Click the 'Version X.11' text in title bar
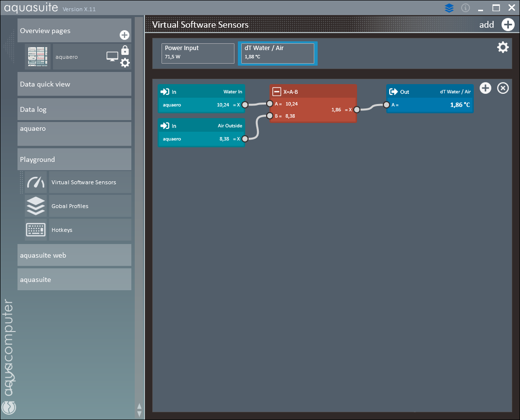The height and width of the screenshot is (420, 520). [x=79, y=9]
